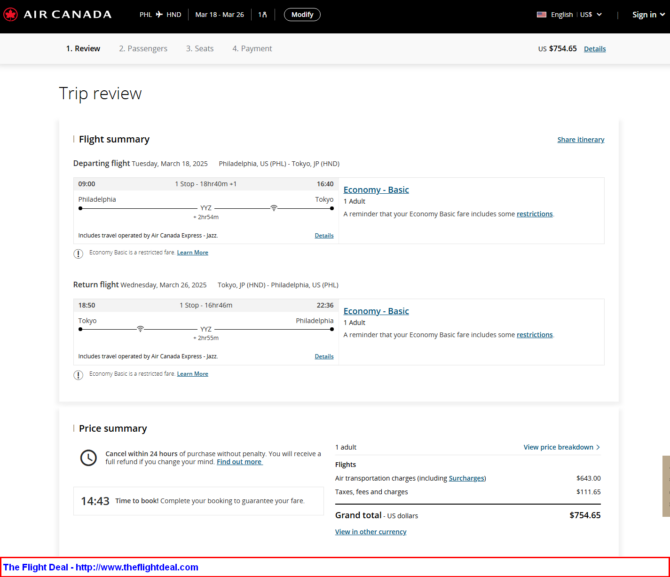Click the clock icon in Price summary

pos(88,458)
